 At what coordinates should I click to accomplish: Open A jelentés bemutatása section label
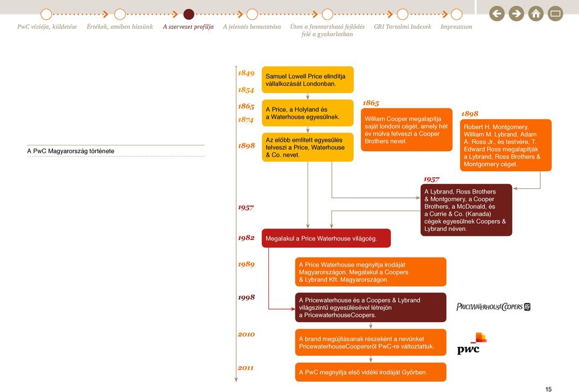click(x=252, y=27)
